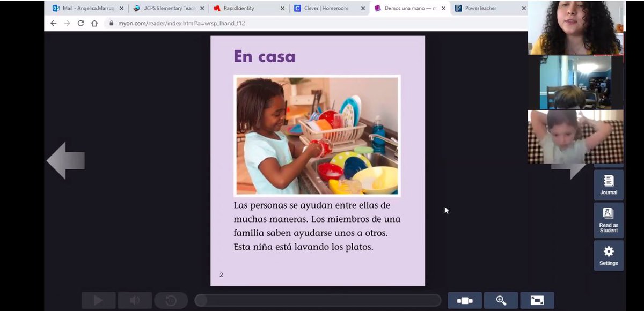Click the girl washing dishes photo

[317, 135]
